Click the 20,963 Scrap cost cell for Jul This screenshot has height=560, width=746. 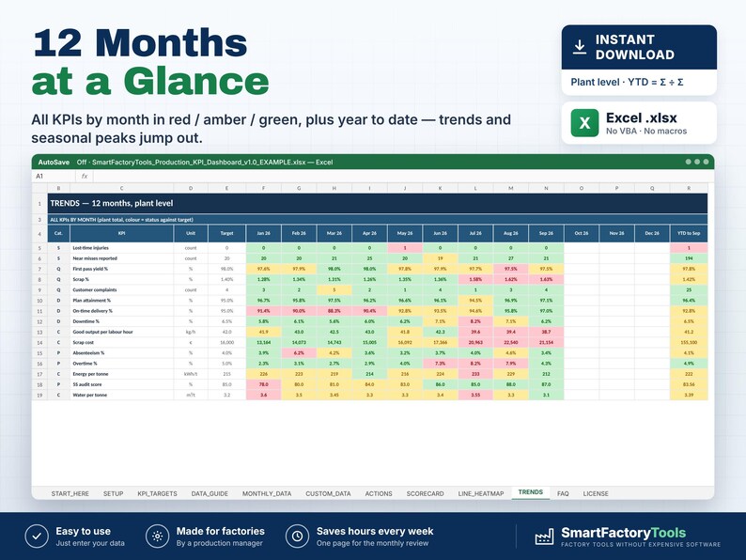pos(475,342)
